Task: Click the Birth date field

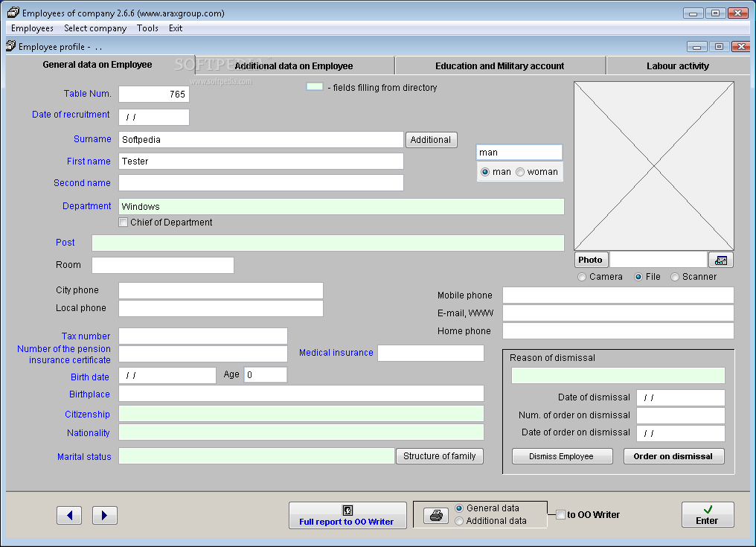Action: tap(167, 376)
